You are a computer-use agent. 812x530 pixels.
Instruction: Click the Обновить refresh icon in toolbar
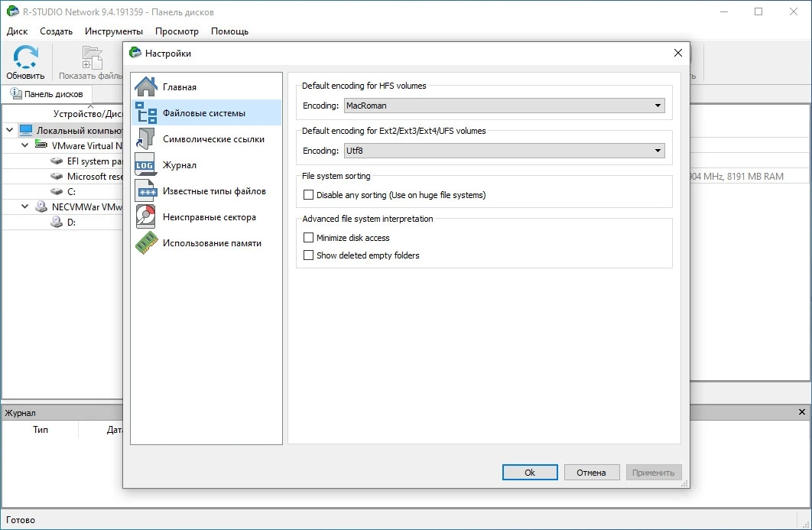tap(25, 57)
